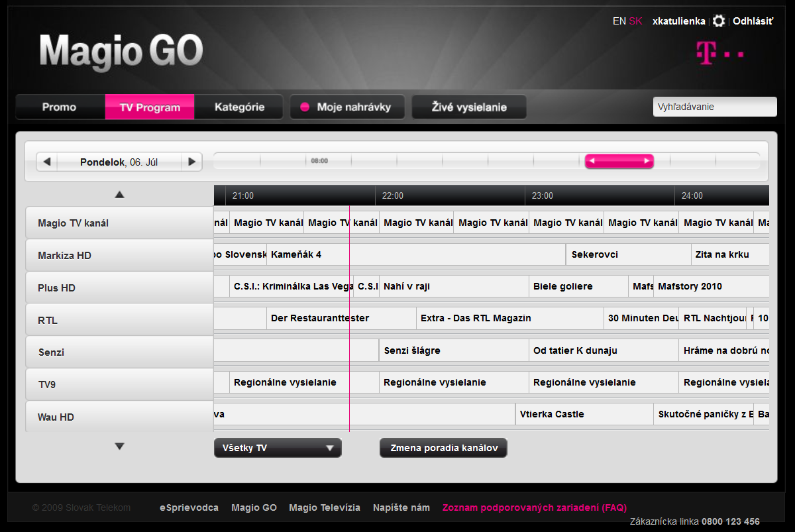
Task: Click the Pondelok, 06. Júl date label
Action: pos(119,162)
